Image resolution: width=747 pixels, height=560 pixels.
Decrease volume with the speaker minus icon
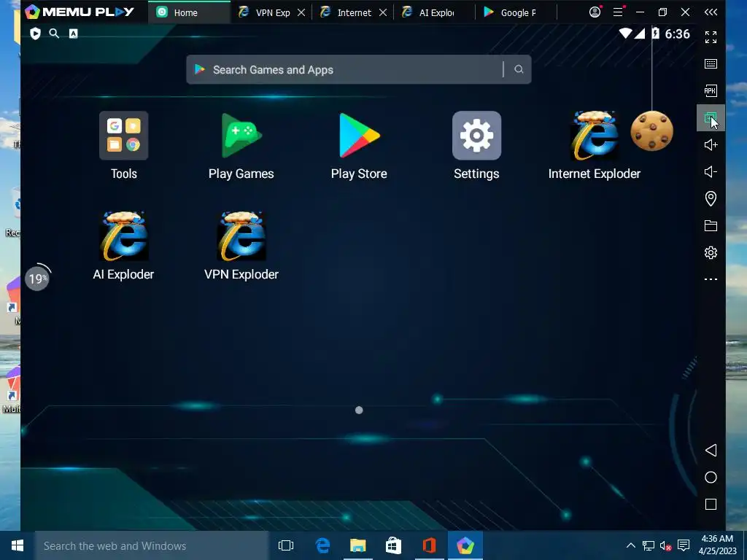[711, 171]
